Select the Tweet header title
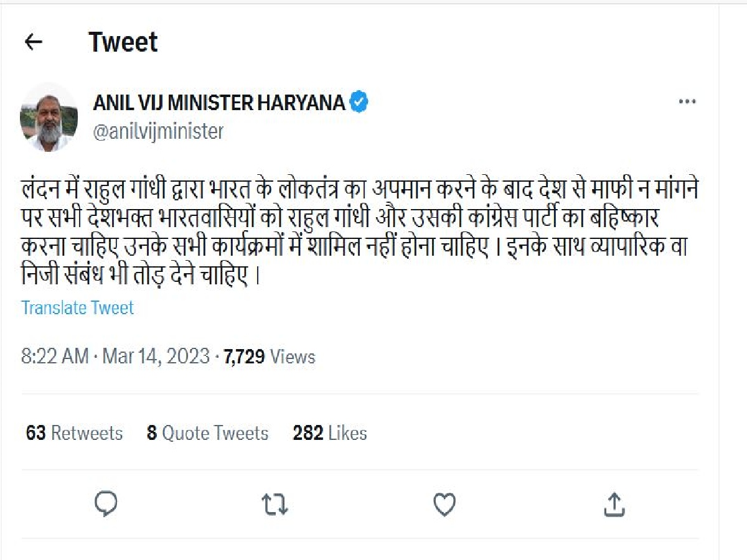747x560 pixels. pyautogui.click(x=124, y=42)
